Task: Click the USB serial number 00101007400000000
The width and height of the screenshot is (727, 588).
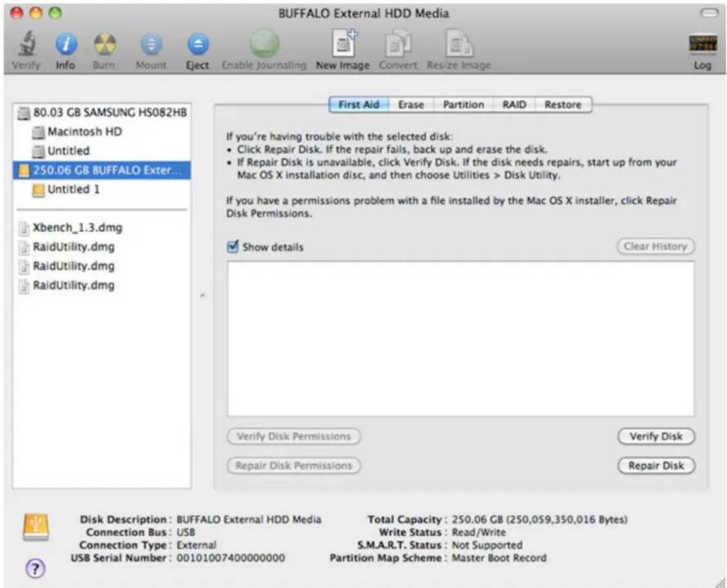Action: 231,558
